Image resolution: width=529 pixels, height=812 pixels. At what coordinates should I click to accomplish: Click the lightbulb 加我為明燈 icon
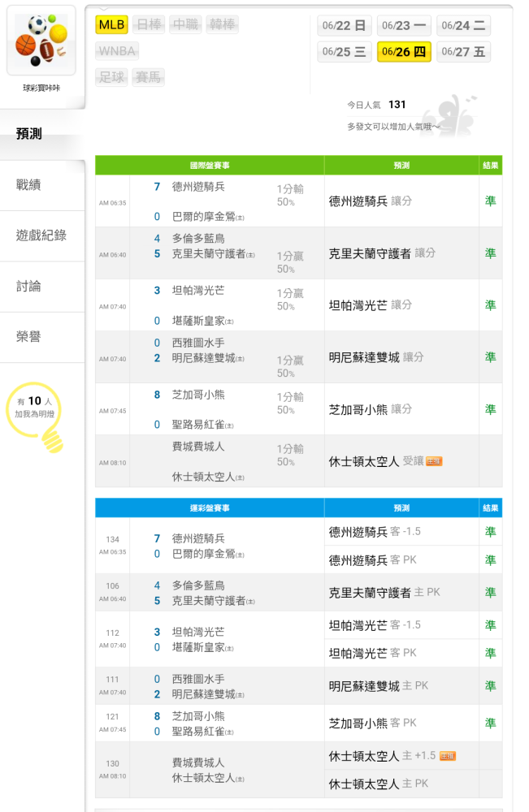coord(35,417)
